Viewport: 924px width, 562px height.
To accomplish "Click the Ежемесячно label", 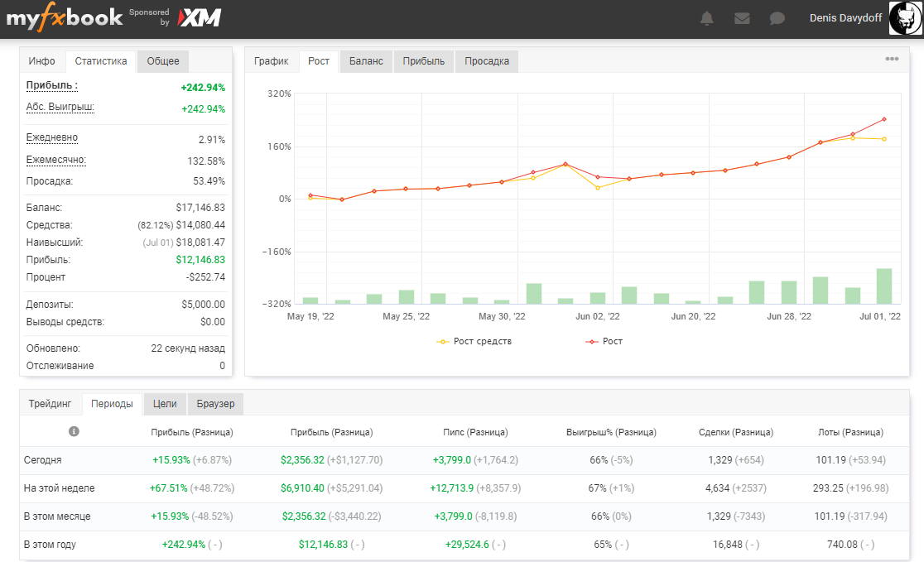I will point(56,161).
